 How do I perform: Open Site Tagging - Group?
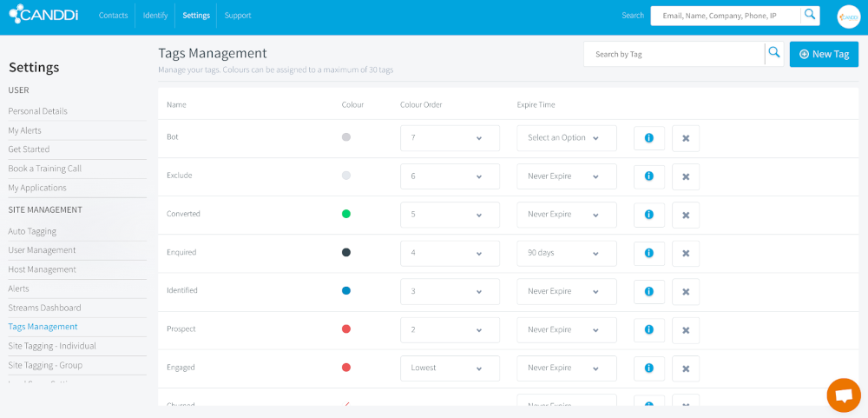(x=45, y=365)
